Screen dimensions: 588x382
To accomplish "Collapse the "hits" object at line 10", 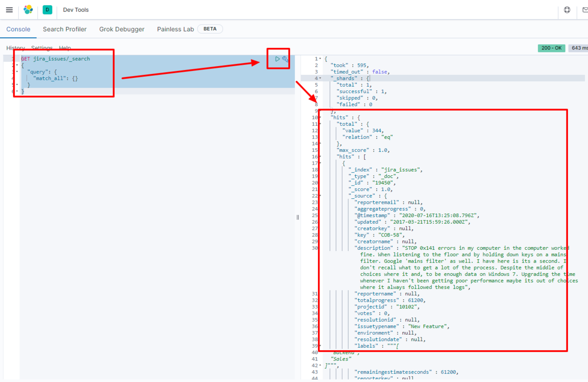I will [x=319, y=117].
